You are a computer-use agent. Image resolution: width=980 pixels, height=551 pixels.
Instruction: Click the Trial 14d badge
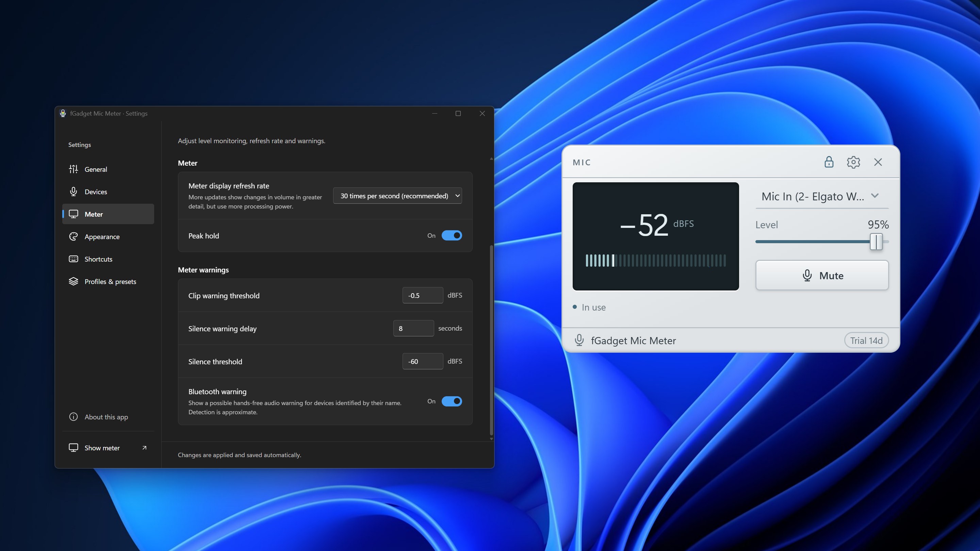(x=866, y=340)
